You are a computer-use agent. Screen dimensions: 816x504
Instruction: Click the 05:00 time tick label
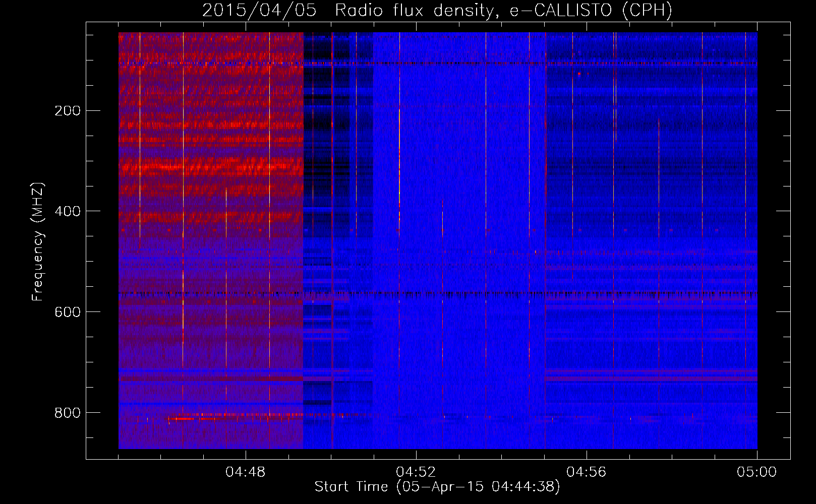click(x=757, y=472)
